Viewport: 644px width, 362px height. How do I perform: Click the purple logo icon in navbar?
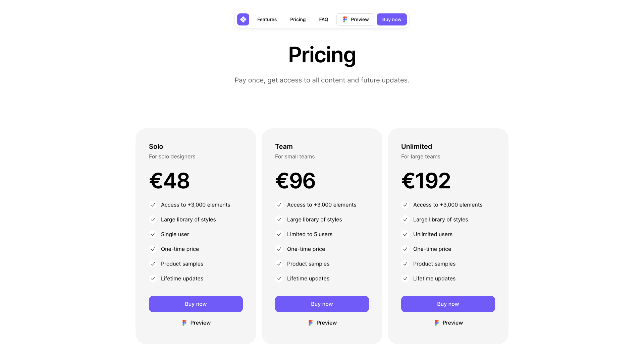[x=243, y=19]
